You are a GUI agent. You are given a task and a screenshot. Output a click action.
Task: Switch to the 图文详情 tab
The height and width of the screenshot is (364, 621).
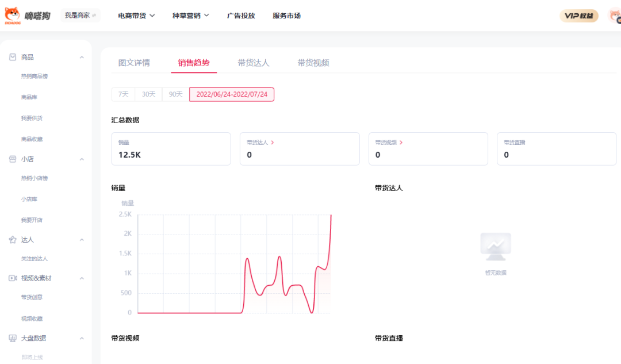coord(134,63)
